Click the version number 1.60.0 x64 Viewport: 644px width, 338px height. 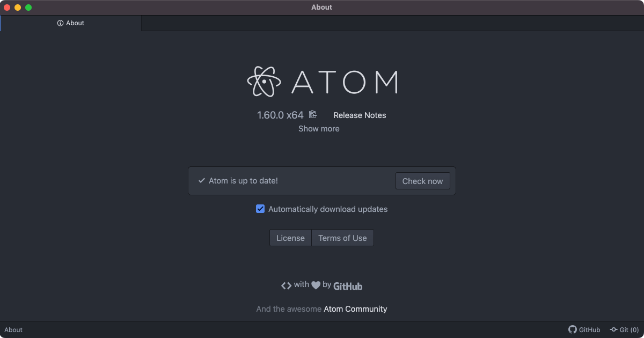[280, 115]
